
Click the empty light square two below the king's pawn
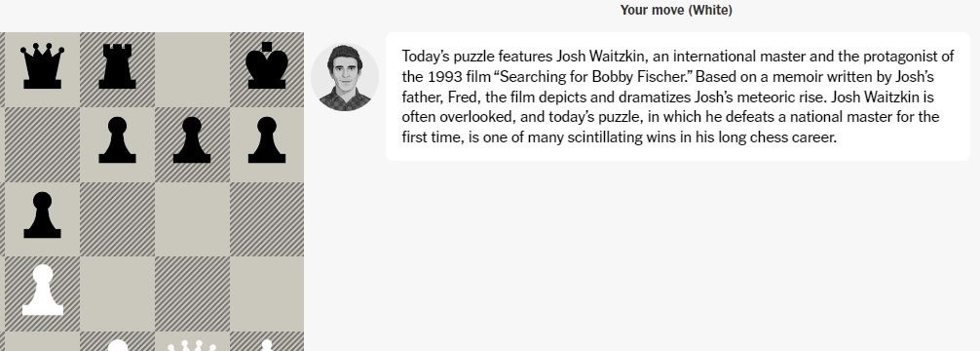point(267,294)
